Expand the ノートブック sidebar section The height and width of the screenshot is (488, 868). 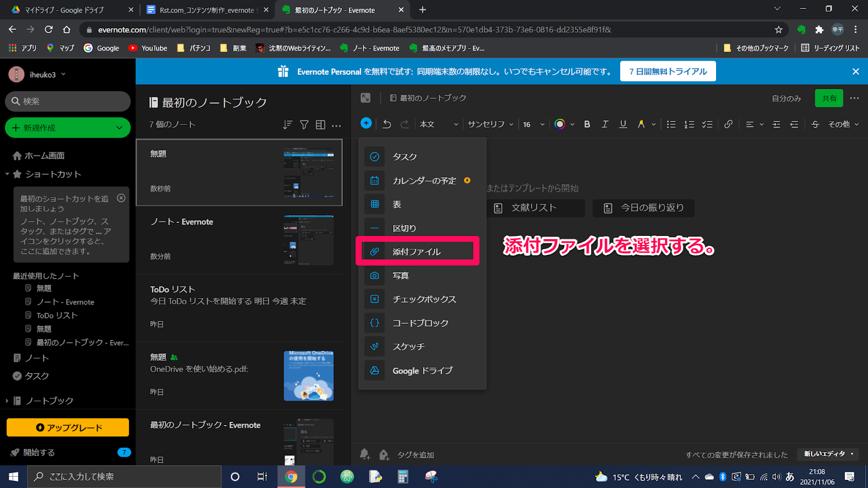7,401
